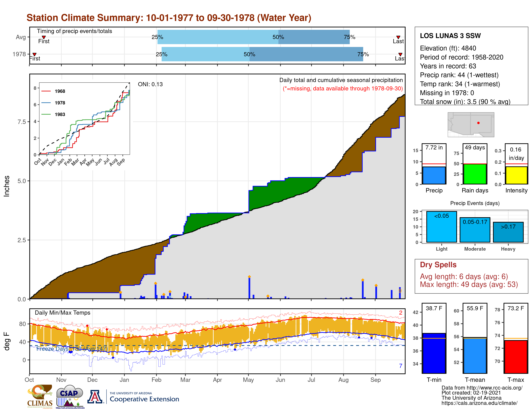Click 'Avg length: 6 days (avg: 6)' text
The height and width of the screenshot is (411, 532).
click(x=464, y=277)
